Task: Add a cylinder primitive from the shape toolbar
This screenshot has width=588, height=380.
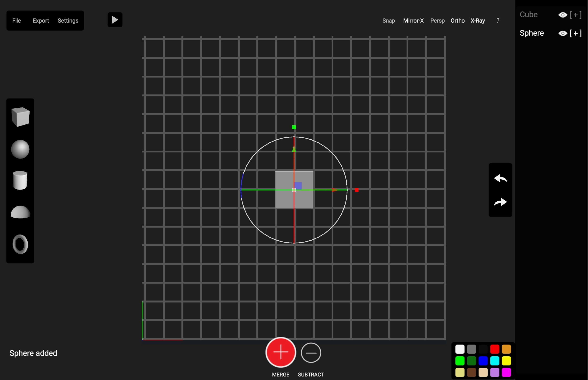Action: click(x=20, y=180)
